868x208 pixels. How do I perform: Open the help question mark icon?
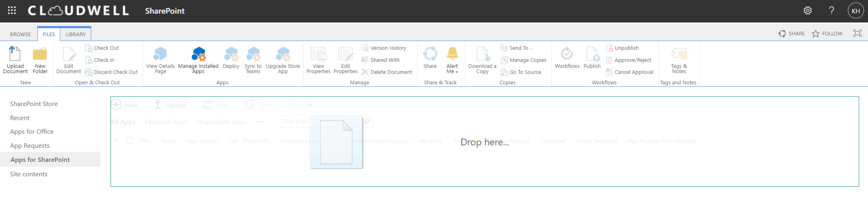click(832, 11)
